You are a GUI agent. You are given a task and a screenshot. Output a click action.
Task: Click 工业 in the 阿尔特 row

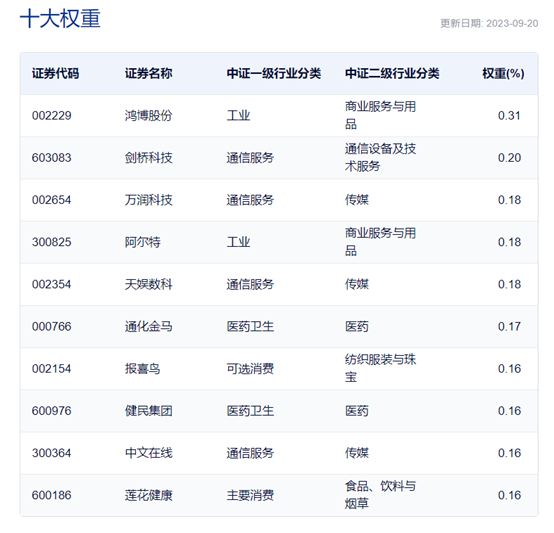click(x=238, y=242)
